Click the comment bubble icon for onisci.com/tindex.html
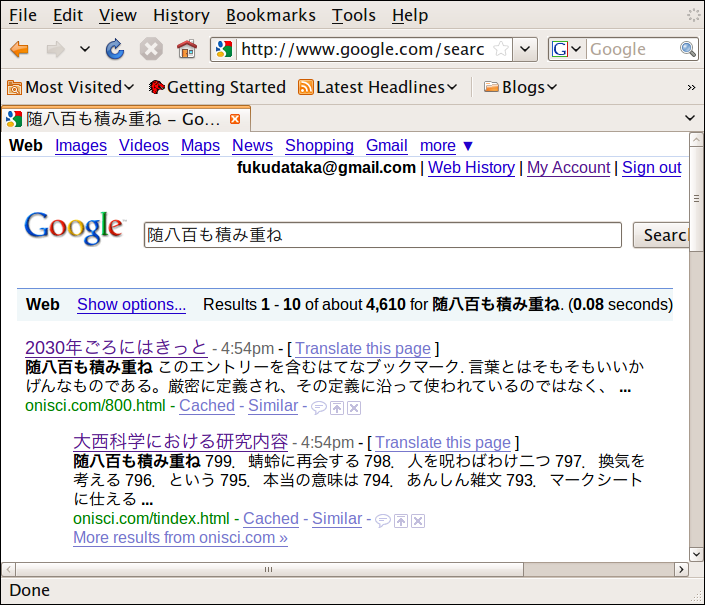This screenshot has height=605, width=705. 383,520
